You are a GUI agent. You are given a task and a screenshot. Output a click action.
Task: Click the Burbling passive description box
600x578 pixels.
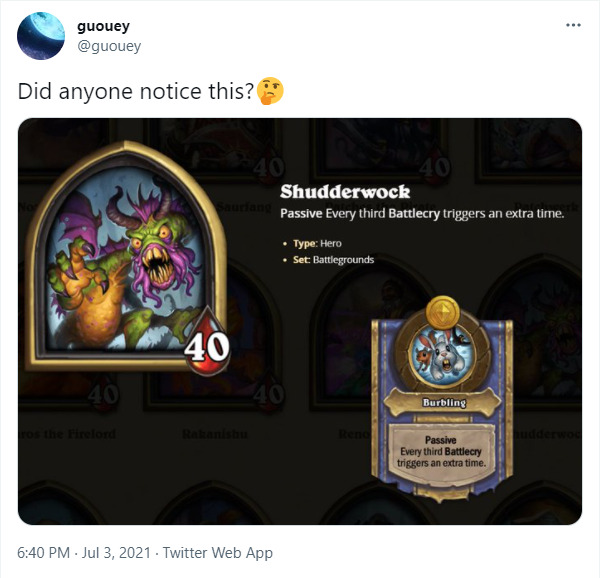[x=442, y=452]
